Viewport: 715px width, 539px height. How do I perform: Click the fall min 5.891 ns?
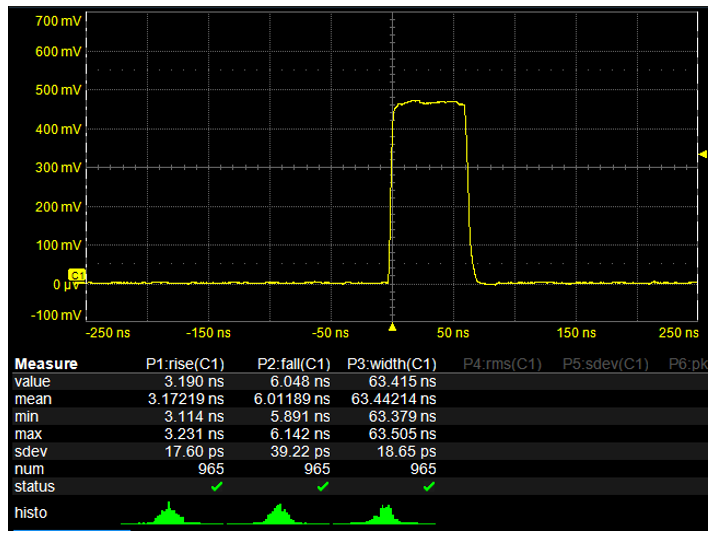(x=300, y=416)
